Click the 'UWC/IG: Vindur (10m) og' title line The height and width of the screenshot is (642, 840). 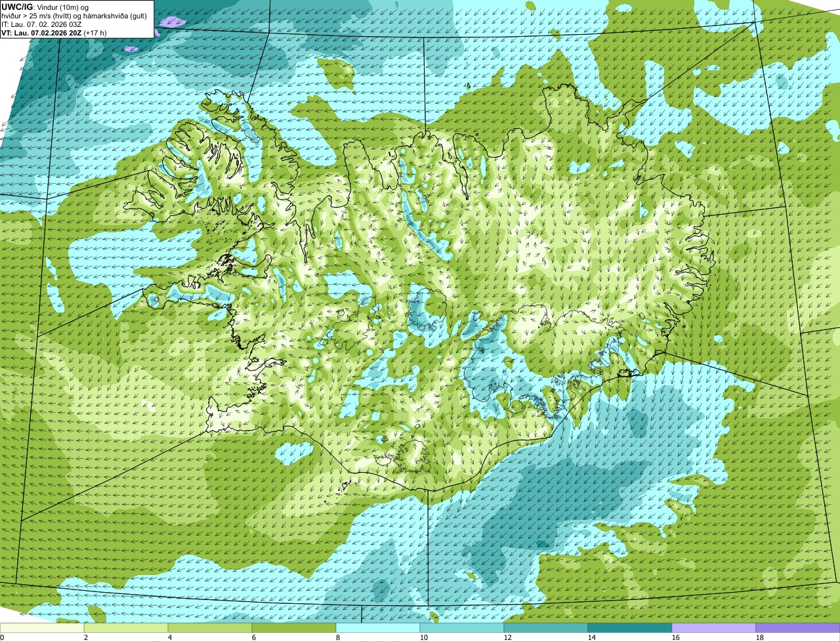tap(45, 7)
